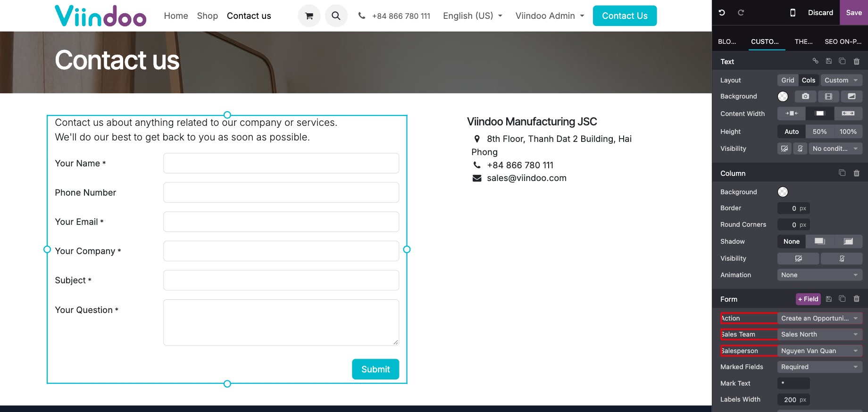Open the Marked Fields dropdown
Image resolution: width=868 pixels, height=412 pixels.
(x=820, y=367)
